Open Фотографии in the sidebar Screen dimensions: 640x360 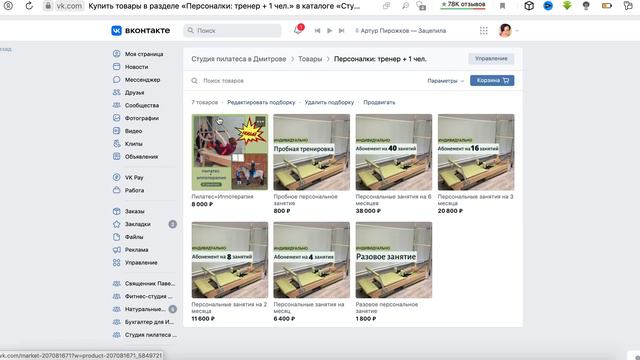tap(136, 118)
